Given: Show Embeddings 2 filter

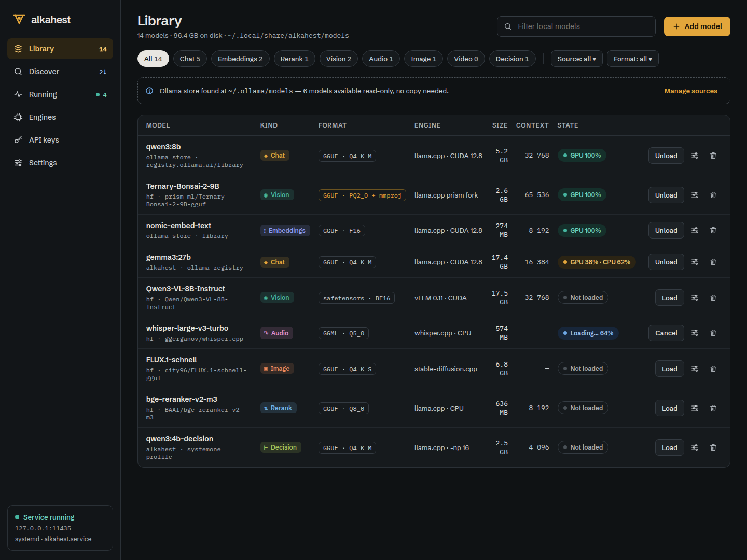Looking at the screenshot, I should [x=240, y=59].
